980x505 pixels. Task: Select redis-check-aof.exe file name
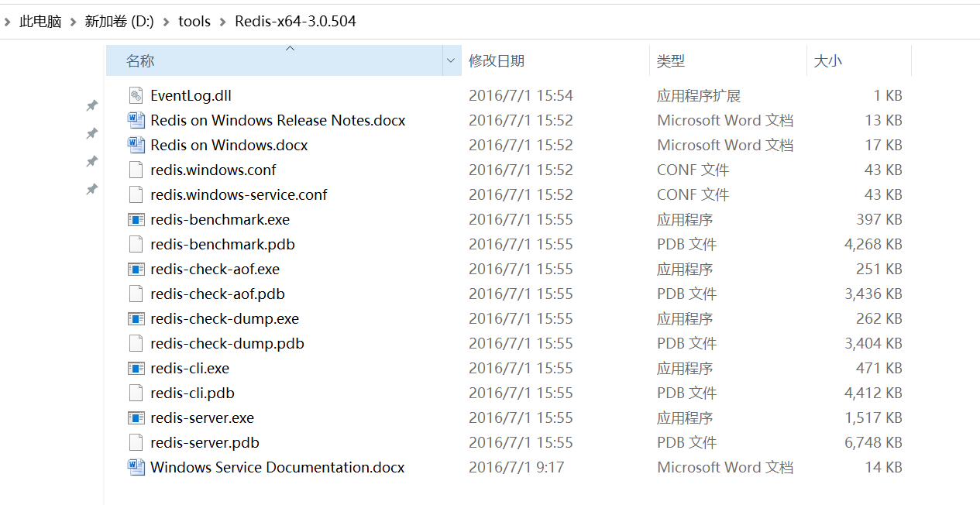point(215,269)
